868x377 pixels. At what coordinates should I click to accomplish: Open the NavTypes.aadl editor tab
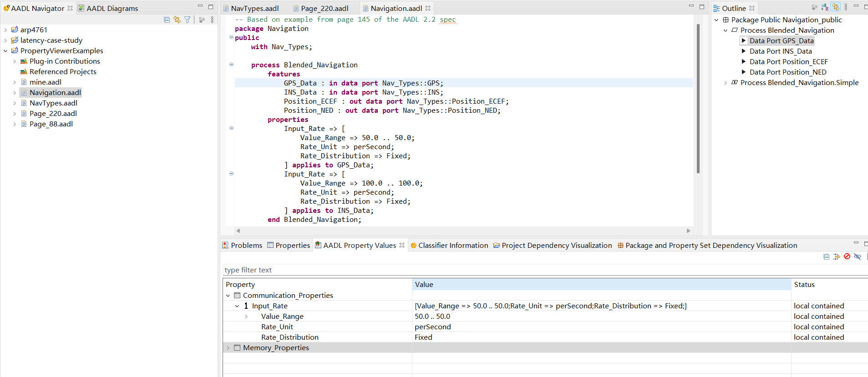[251, 8]
